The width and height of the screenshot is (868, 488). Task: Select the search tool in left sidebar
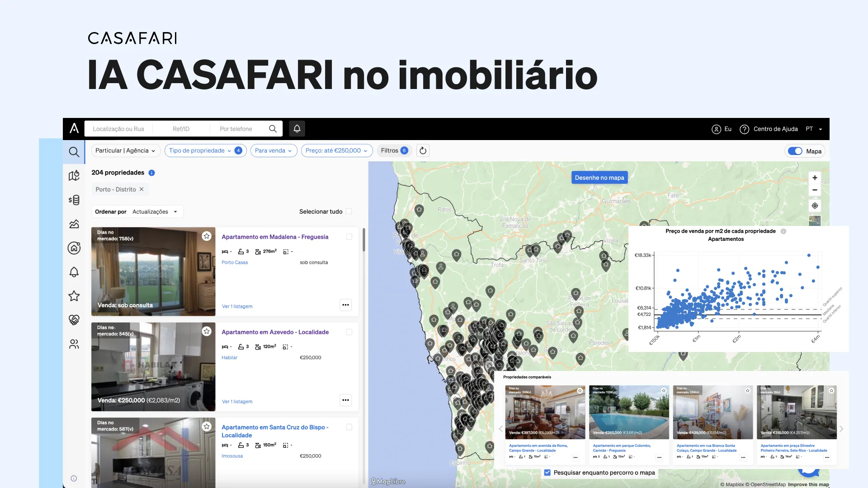pyautogui.click(x=74, y=152)
